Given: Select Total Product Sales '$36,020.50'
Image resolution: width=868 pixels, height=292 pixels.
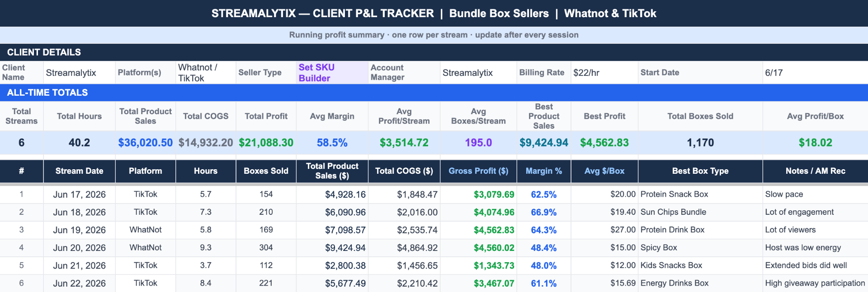Looking at the screenshot, I should coord(146,143).
